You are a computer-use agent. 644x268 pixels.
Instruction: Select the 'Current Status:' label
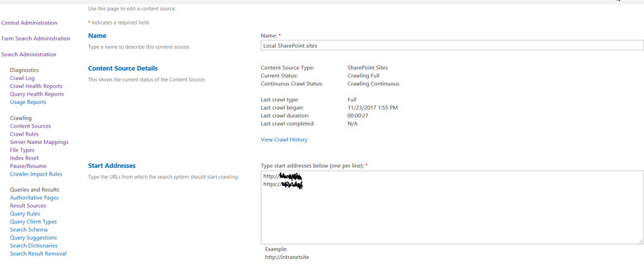tap(279, 76)
